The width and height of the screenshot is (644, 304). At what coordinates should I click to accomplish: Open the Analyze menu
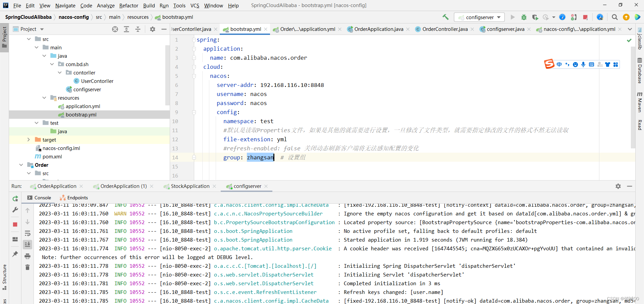click(106, 5)
